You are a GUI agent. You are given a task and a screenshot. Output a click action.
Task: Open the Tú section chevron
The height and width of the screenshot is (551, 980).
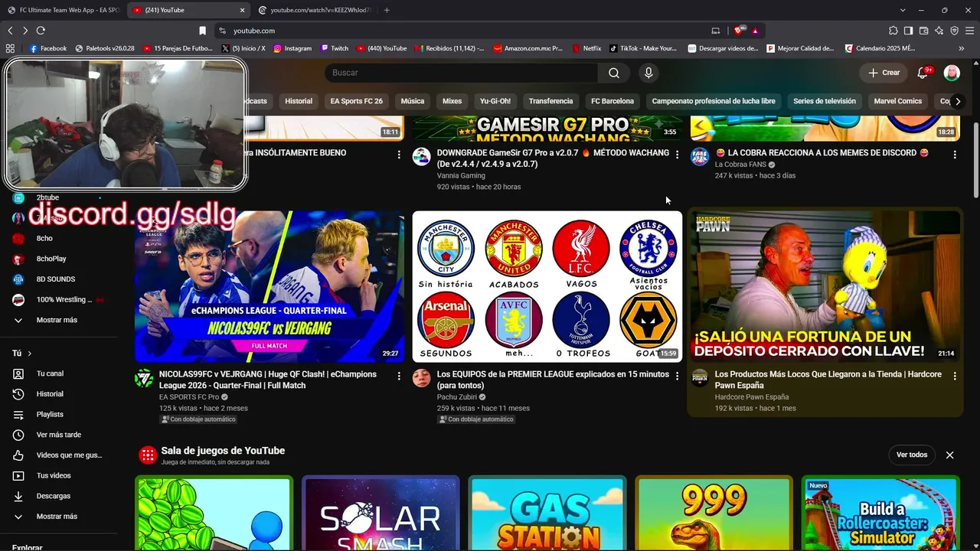click(30, 354)
